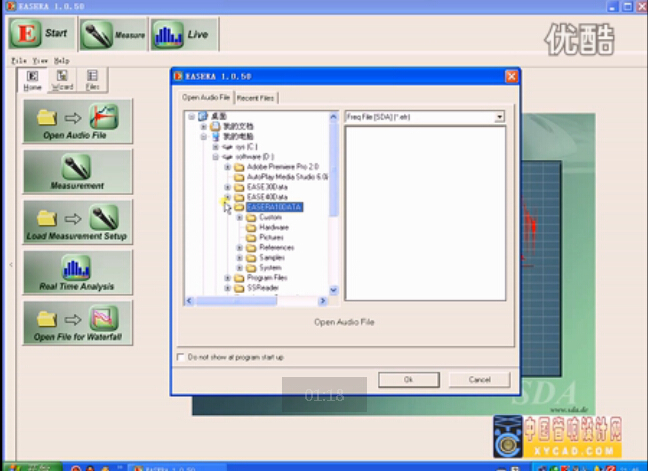Expand the EASE30Data folder node
The width and height of the screenshot is (648, 471).
click(x=227, y=187)
